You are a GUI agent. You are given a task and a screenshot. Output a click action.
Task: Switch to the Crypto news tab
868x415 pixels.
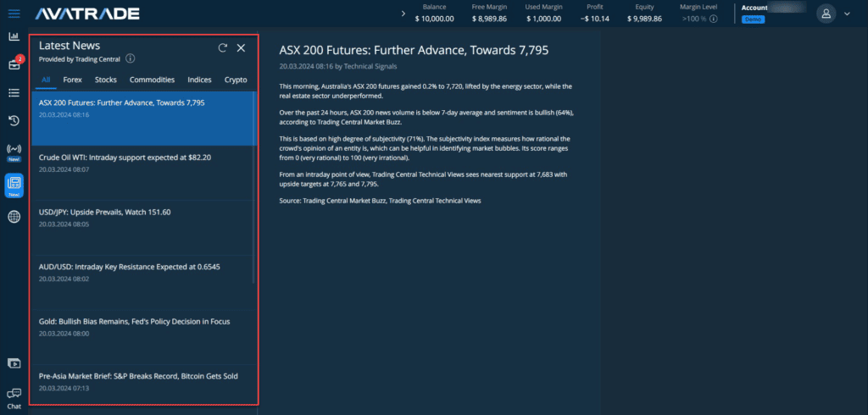236,80
